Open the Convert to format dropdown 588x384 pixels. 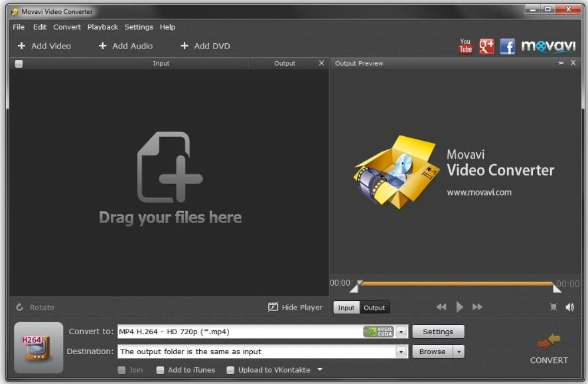(x=402, y=331)
